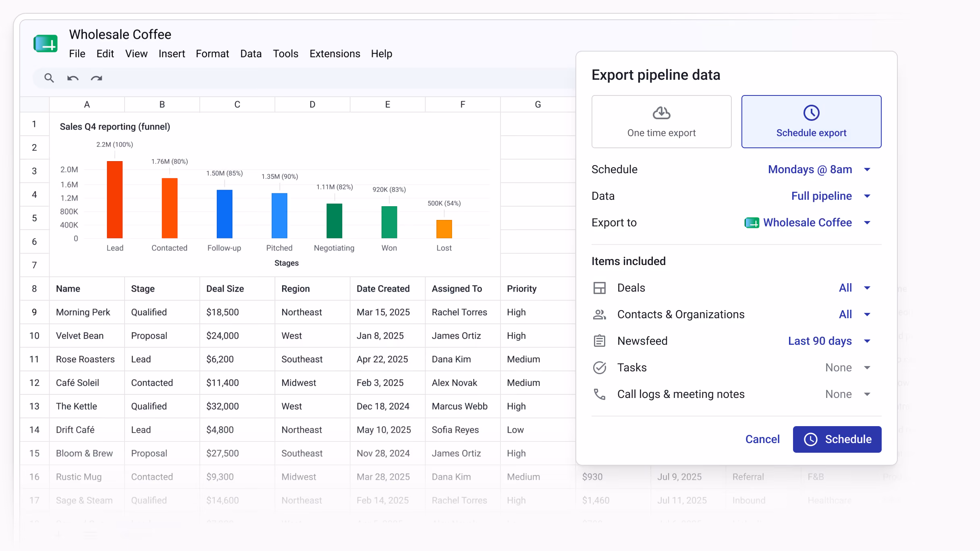Select the Schedule export option
The height and width of the screenshot is (551, 980).
tap(811, 122)
